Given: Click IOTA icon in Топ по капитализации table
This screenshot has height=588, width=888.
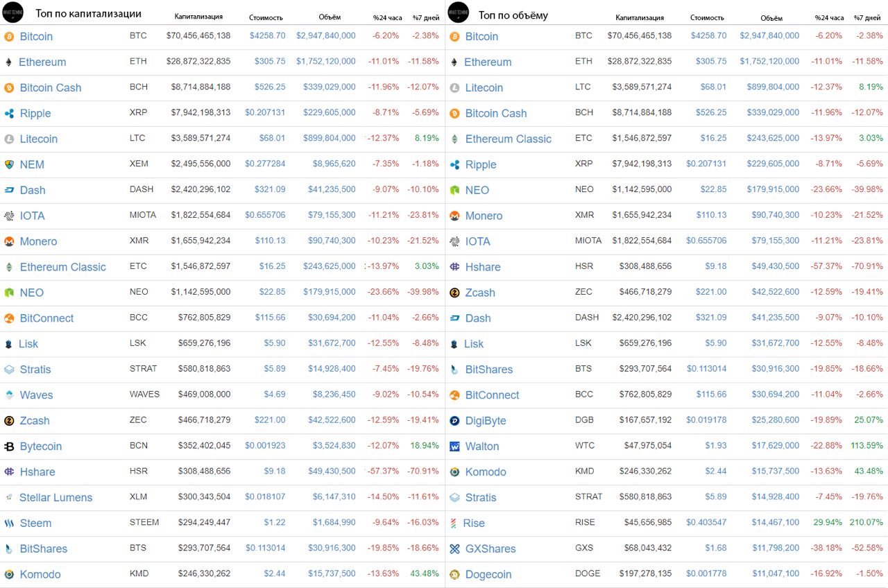Looking at the screenshot, I should pyautogui.click(x=9, y=216).
